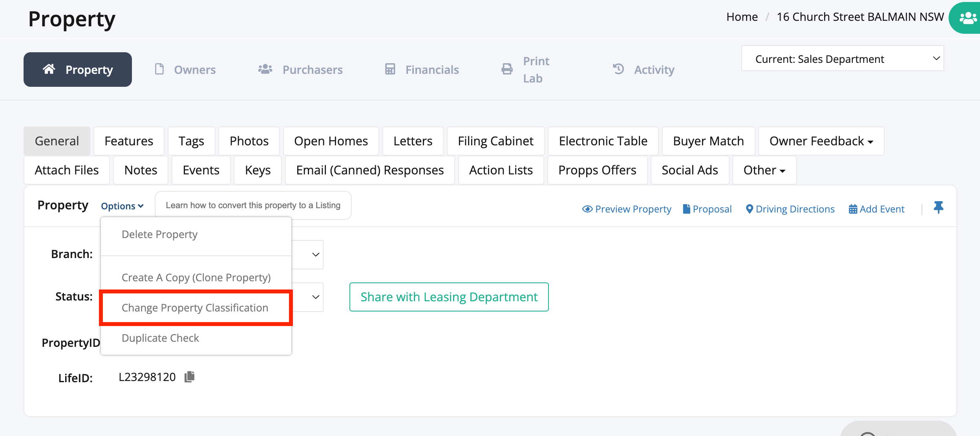Click Home in the breadcrumb
The width and height of the screenshot is (980, 436).
(742, 16)
